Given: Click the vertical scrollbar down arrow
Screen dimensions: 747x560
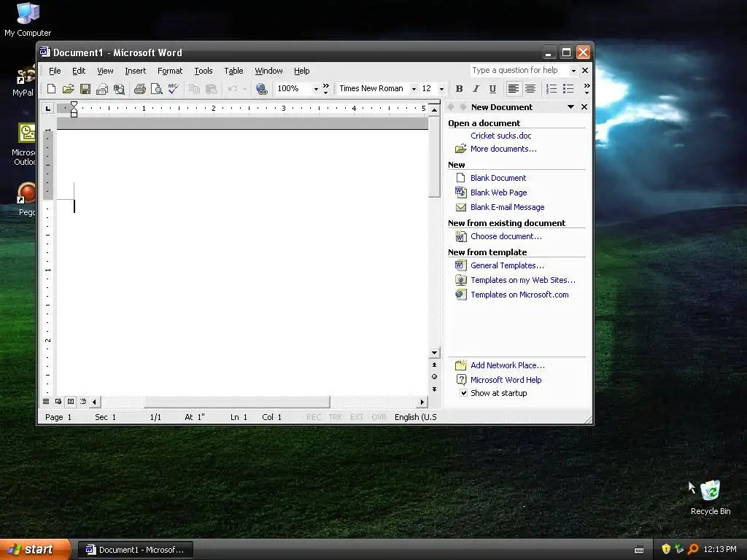Looking at the screenshot, I should tap(434, 353).
